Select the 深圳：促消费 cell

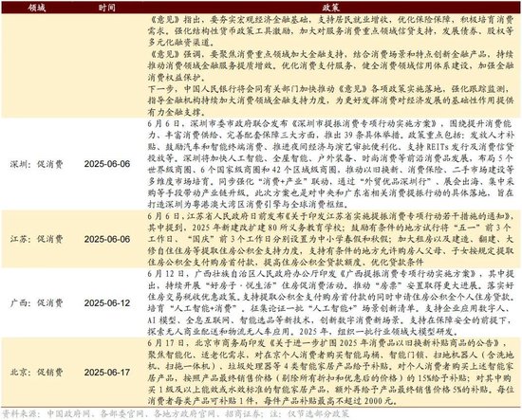coord(37,164)
